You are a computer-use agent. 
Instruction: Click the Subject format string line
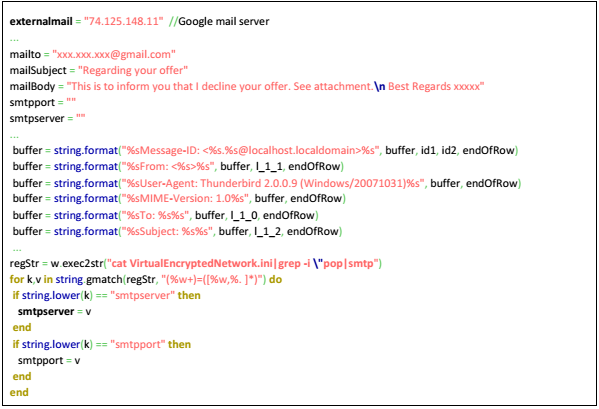177,232
